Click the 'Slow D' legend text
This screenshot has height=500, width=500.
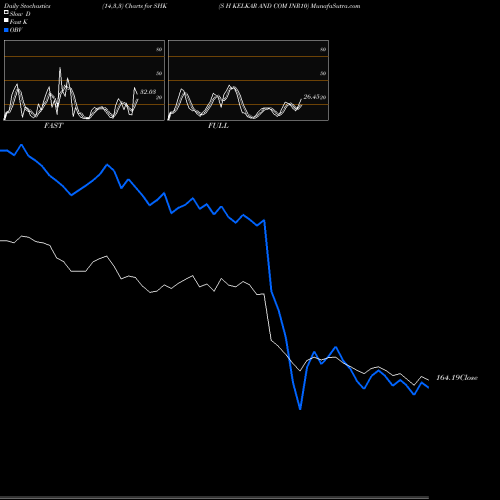(20, 14)
